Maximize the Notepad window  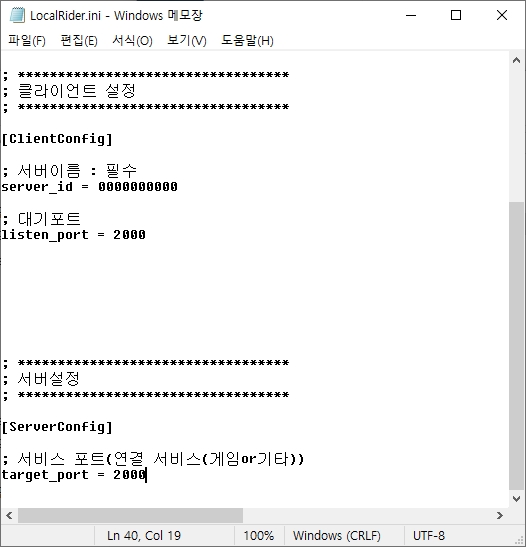click(456, 15)
